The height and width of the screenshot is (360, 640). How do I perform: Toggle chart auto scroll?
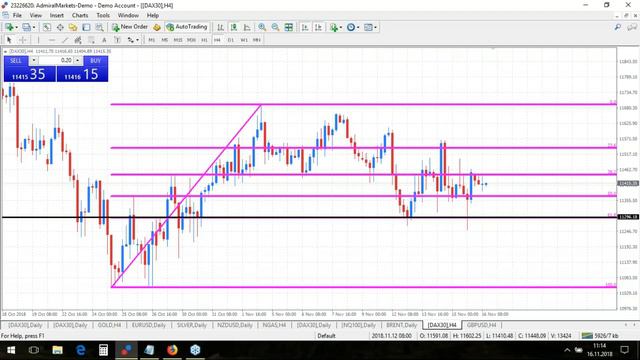click(x=305, y=27)
